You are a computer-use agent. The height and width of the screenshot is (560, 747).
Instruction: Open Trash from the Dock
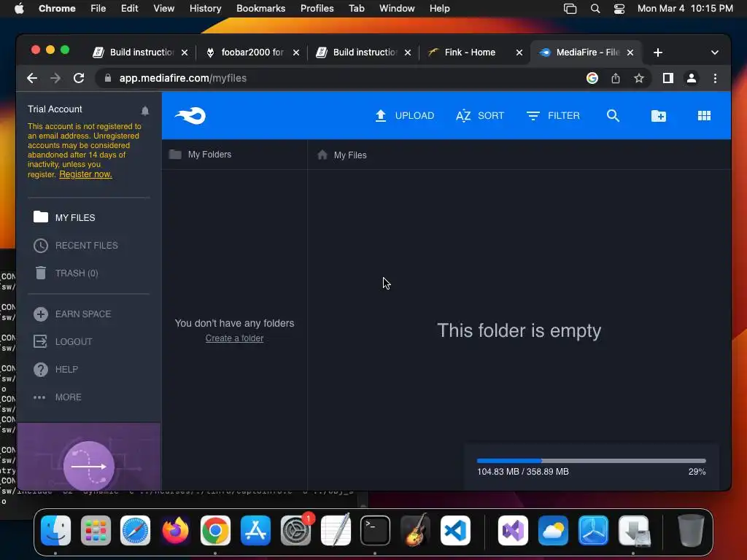[691, 531]
